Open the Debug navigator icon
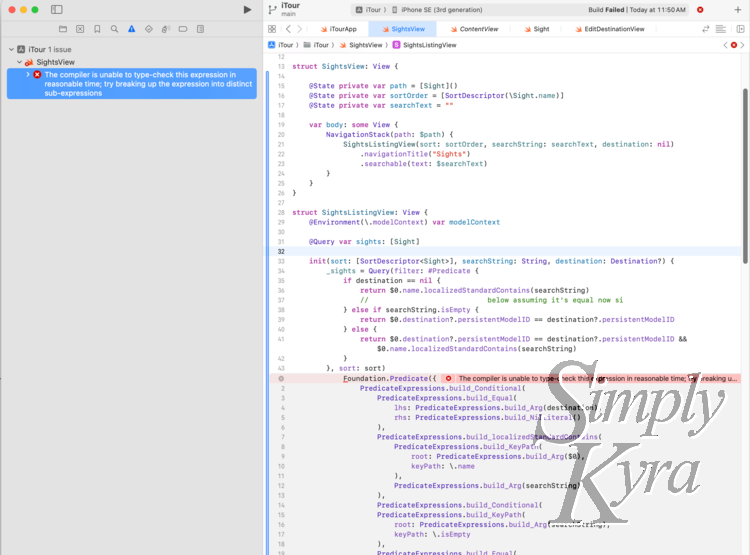Screen dimensions: 750x555 pos(165,29)
